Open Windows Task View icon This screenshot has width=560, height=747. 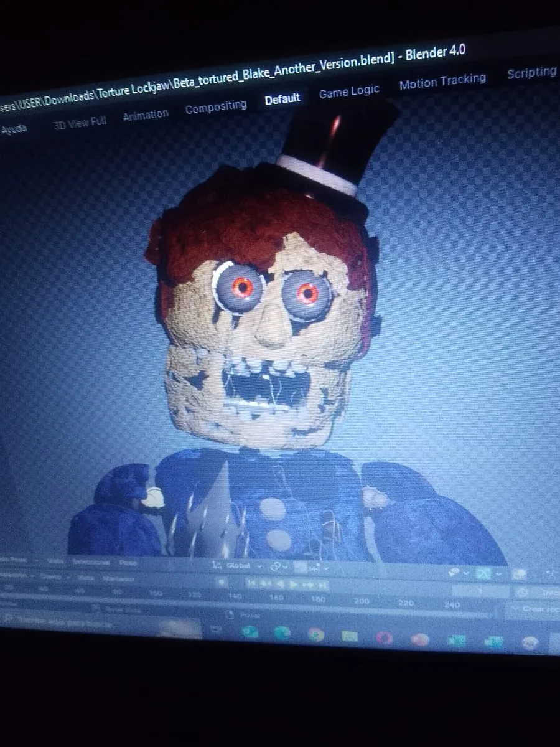tap(217, 629)
